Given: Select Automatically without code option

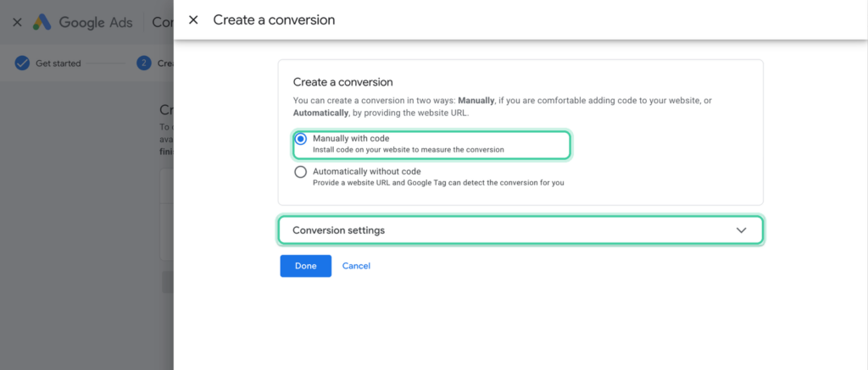Looking at the screenshot, I should 301,172.
